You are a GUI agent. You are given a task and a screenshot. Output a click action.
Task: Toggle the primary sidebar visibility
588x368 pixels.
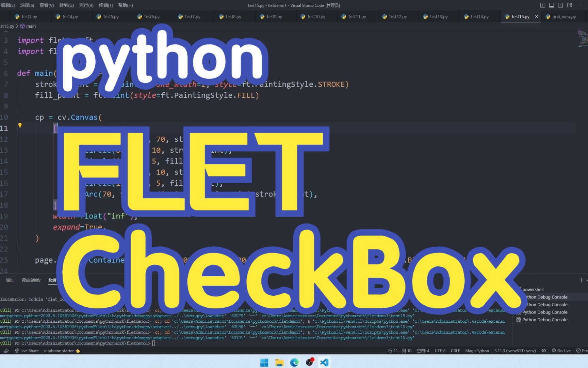pos(542,5)
